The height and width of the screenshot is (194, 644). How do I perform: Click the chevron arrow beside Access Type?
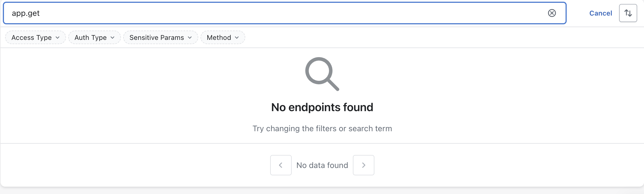(57, 38)
